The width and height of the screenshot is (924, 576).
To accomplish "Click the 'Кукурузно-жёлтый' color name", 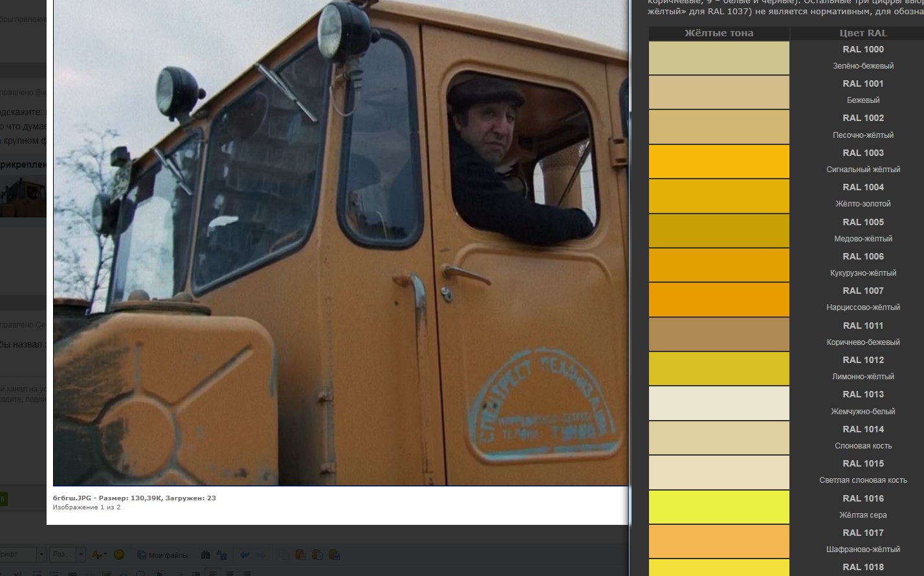I will tap(863, 273).
